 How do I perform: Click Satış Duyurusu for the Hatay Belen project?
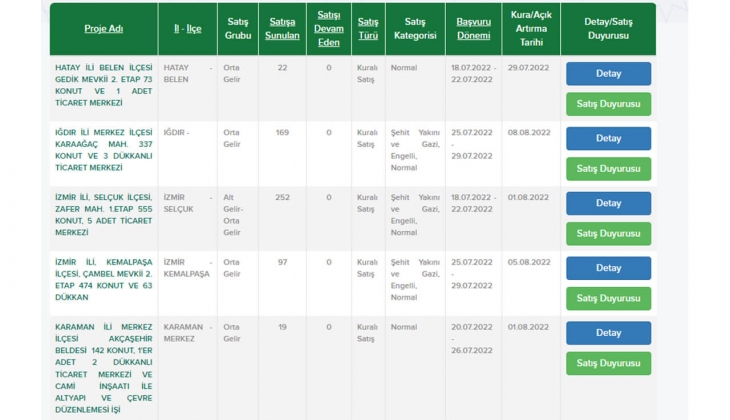point(608,104)
